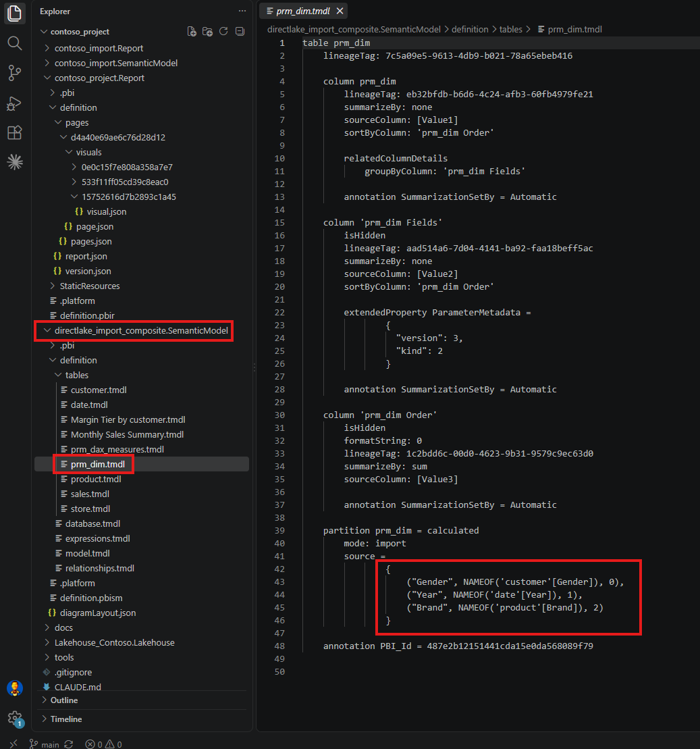This screenshot has height=749, width=700.
Task: Open the CLAUDE.md file
Action: point(78,687)
